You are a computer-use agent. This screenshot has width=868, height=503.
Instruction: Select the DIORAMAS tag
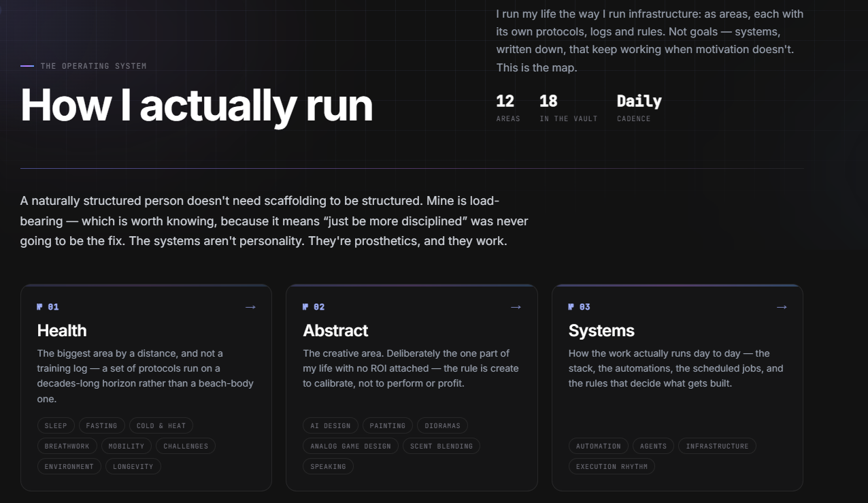coord(442,425)
